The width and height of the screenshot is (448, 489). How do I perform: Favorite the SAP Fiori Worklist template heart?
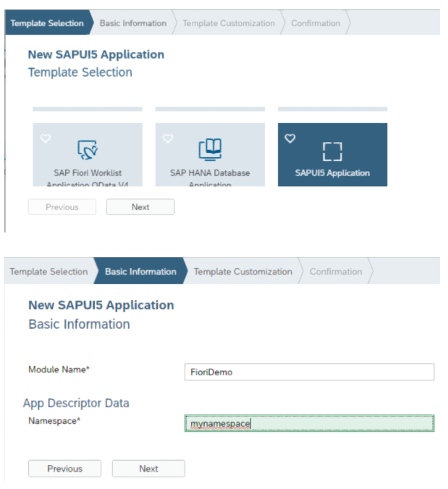tap(46, 138)
